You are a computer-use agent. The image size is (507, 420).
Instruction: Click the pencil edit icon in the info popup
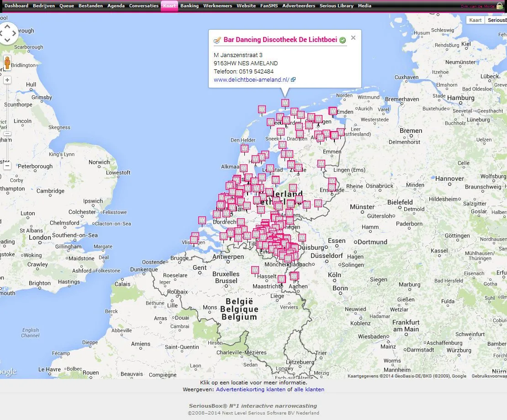pyautogui.click(x=217, y=40)
